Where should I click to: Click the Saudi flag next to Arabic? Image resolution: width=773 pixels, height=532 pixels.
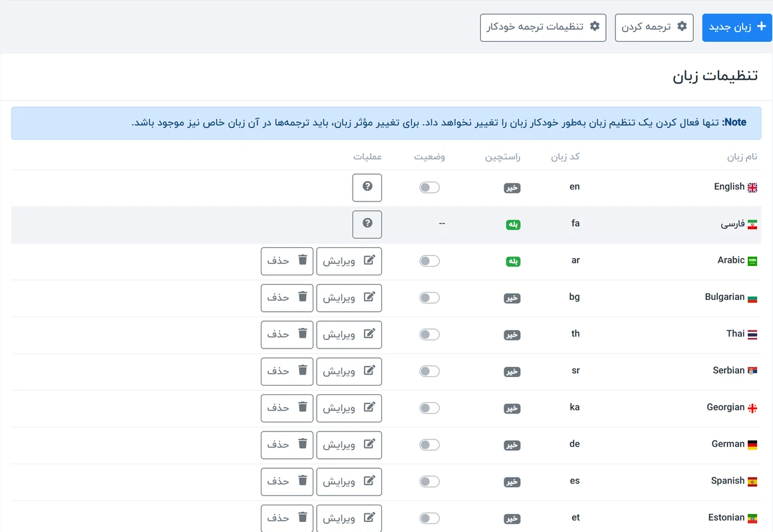752,261
